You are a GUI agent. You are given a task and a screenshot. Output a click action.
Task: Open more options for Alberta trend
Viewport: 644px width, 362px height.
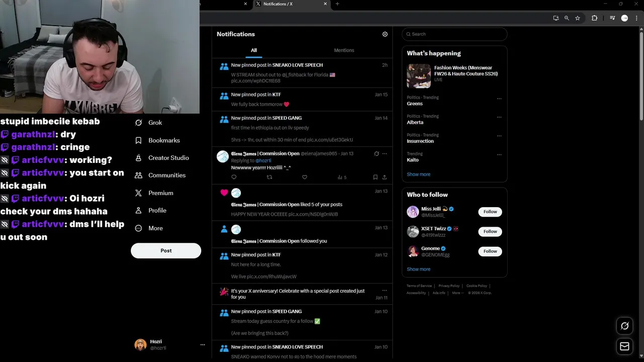pos(499,117)
